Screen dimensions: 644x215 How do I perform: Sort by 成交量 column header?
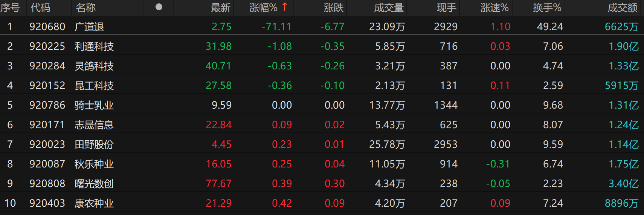tap(389, 8)
